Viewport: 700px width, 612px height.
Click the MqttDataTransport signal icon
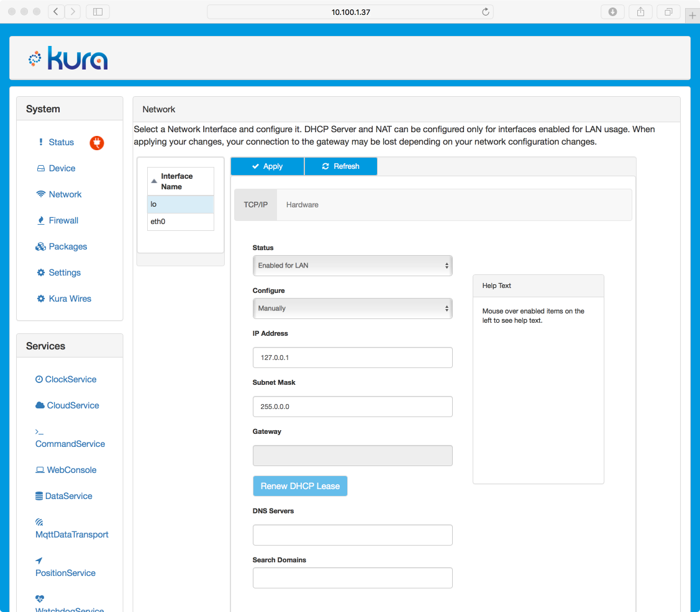[x=39, y=522]
